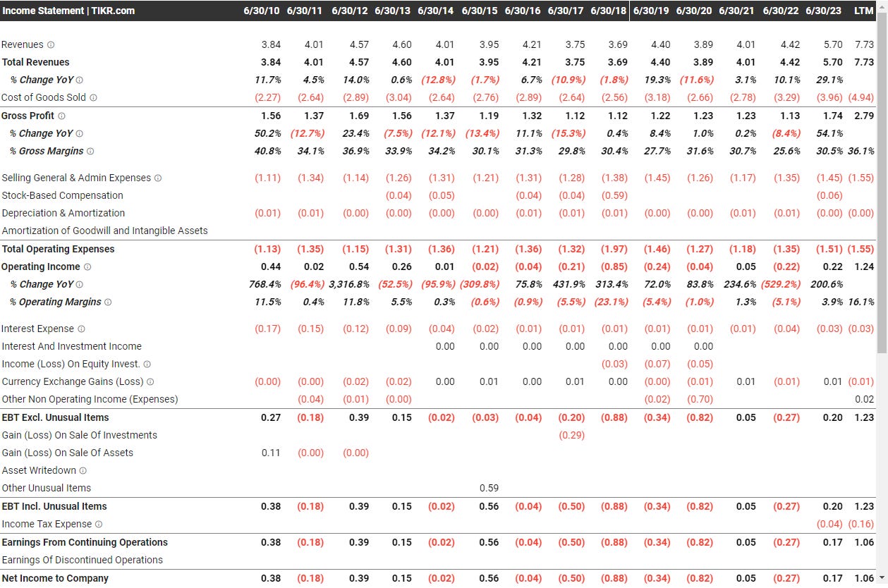Click the Other Unusual Items row label
This screenshot has height=588, width=888.
click(x=46, y=489)
